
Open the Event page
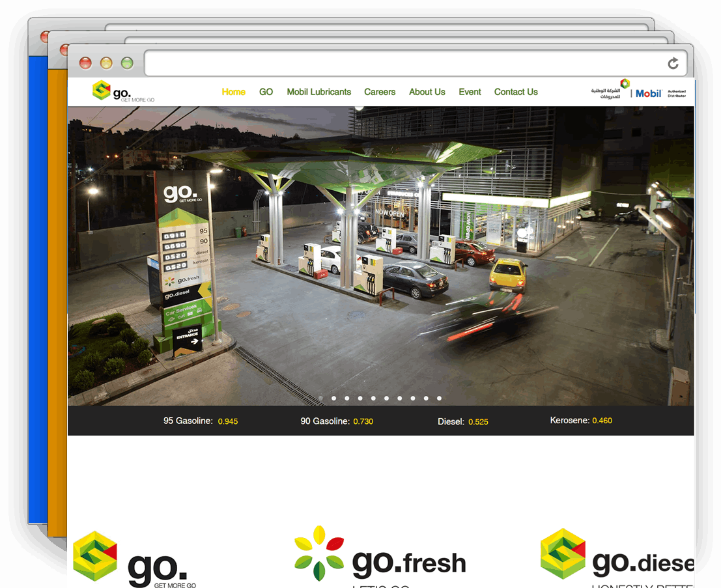(x=470, y=92)
